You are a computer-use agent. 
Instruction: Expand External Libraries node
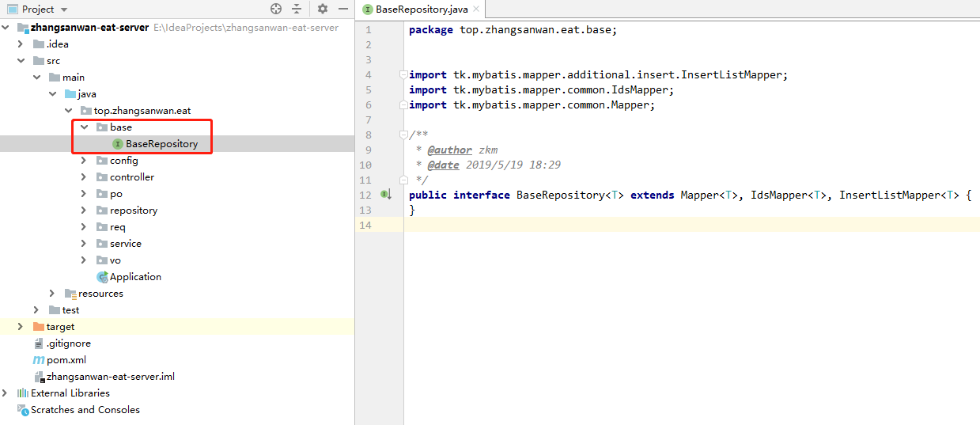[6, 393]
